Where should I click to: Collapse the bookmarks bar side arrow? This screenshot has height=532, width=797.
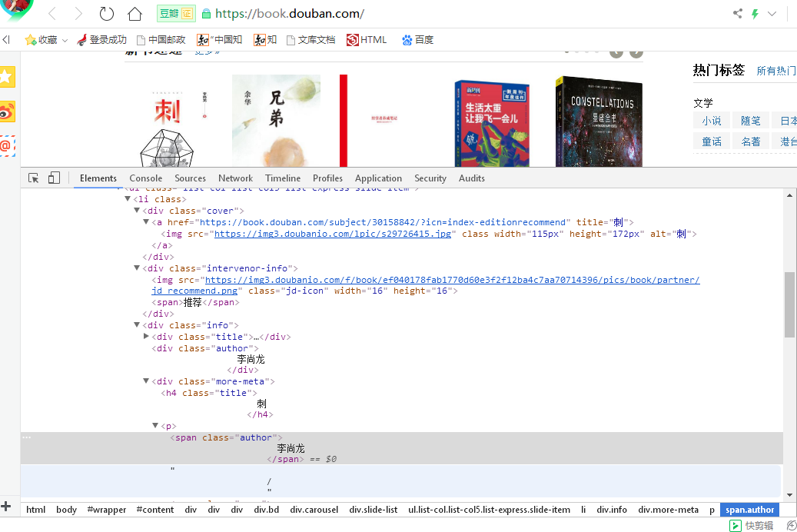6,40
